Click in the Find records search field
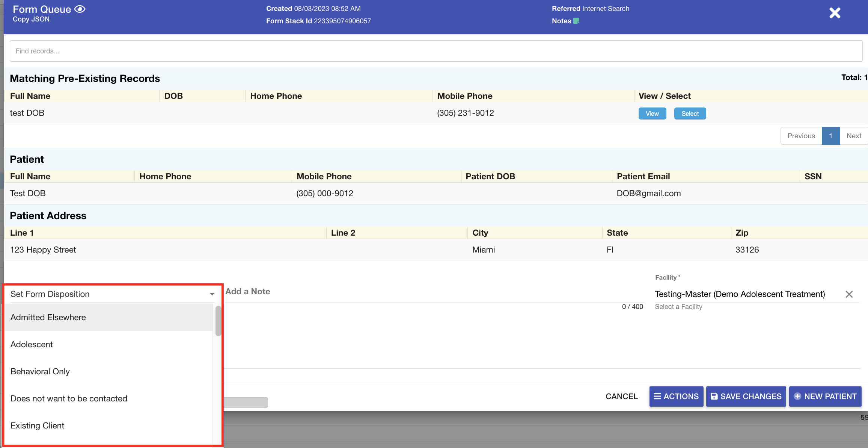Viewport: 868px width, 448px height. coord(436,51)
